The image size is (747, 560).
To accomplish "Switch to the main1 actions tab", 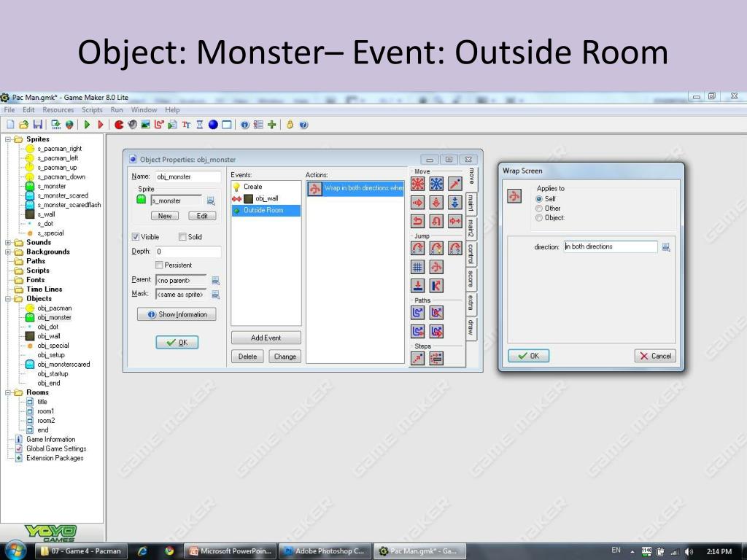I will tap(471, 203).
